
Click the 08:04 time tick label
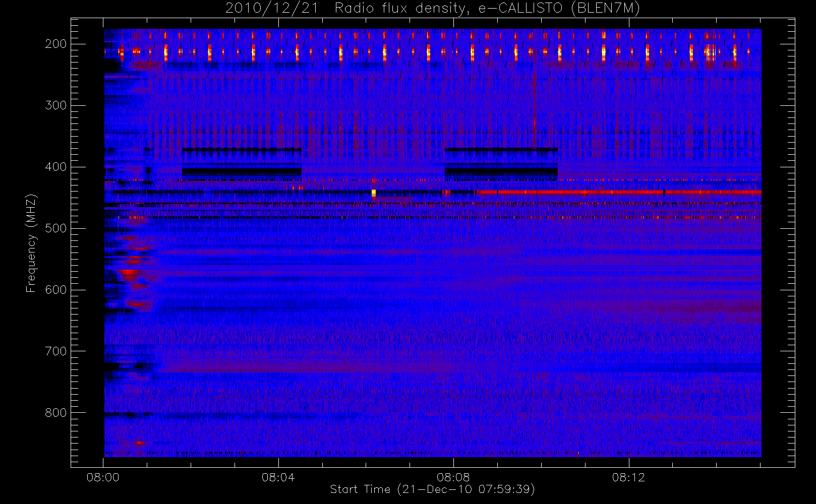click(x=278, y=477)
